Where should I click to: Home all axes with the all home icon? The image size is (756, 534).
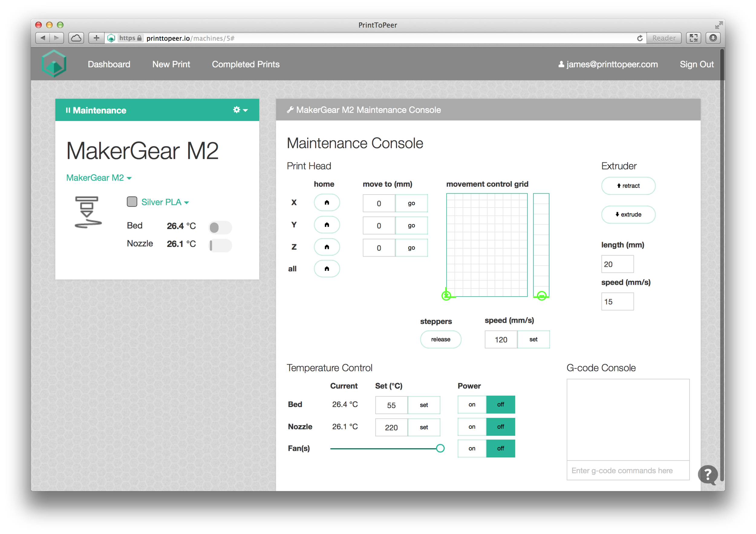tap(327, 269)
